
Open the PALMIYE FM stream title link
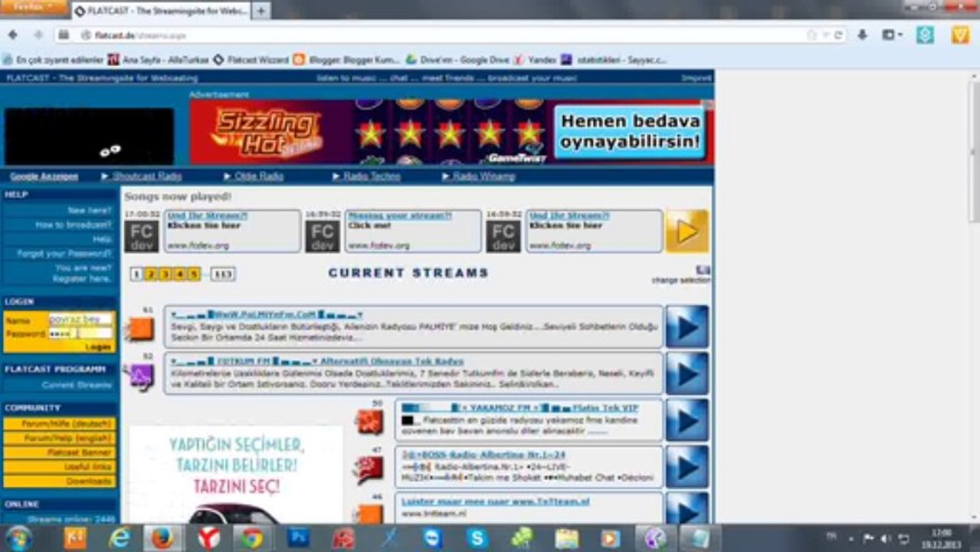pos(267,314)
